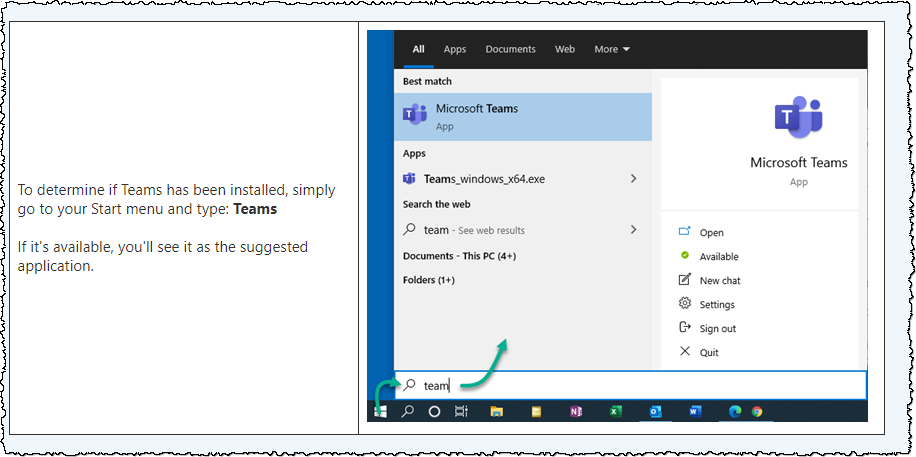Image resolution: width=916 pixels, height=457 pixels.
Task: Click the Quit X icon
Action: [x=685, y=351]
